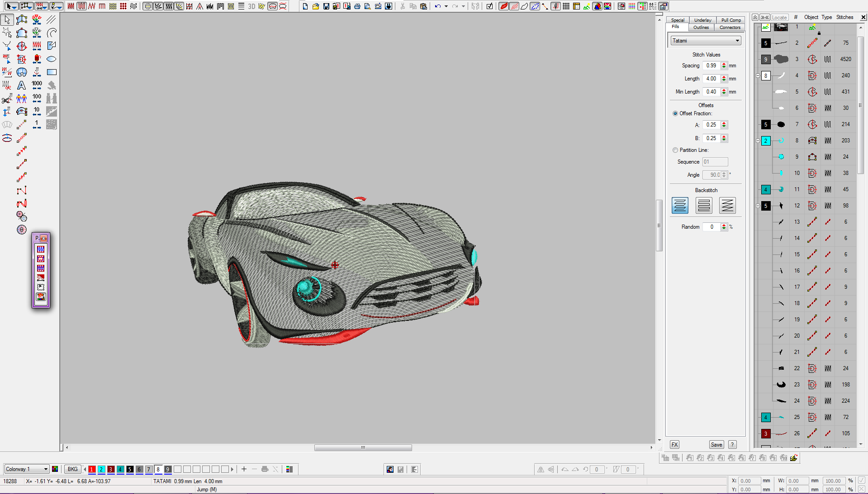This screenshot has height=494, width=868.
Task: Click the Print icon in toolbar
Action: [x=357, y=6]
